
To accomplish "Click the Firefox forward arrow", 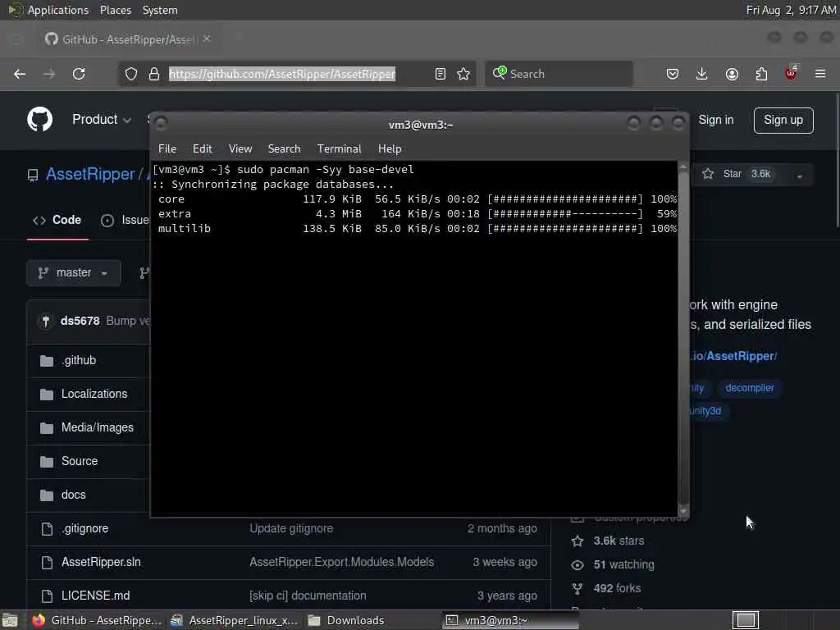I will click(48, 74).
